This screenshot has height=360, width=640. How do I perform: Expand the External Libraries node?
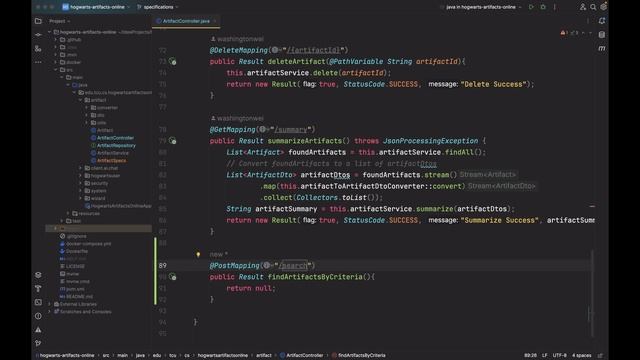[49, 304]
